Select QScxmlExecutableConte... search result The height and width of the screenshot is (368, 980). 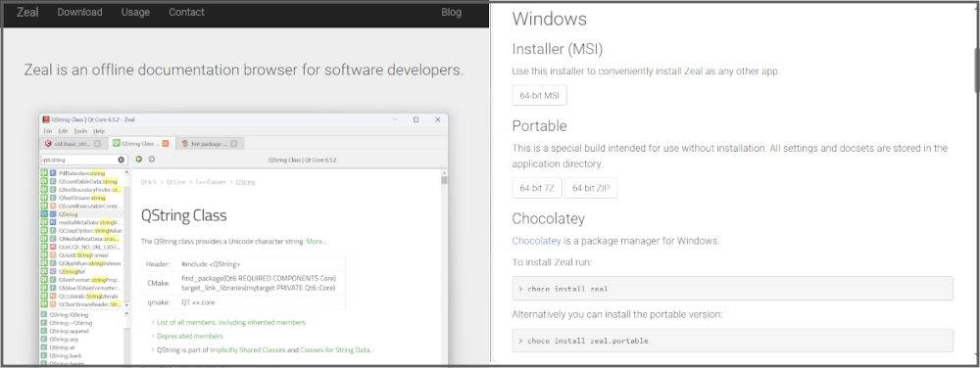coord(82,206)
